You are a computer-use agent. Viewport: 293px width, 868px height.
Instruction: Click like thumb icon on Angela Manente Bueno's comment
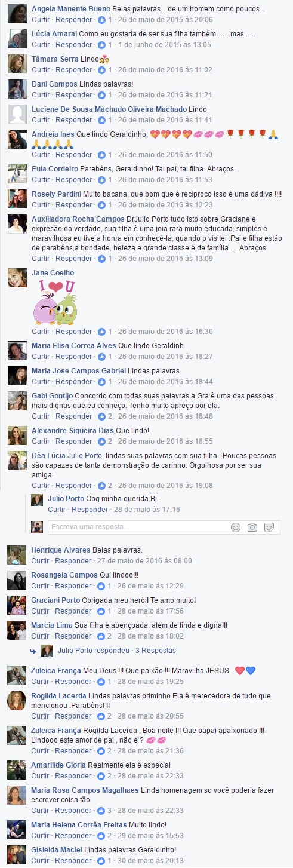point(101,20)
